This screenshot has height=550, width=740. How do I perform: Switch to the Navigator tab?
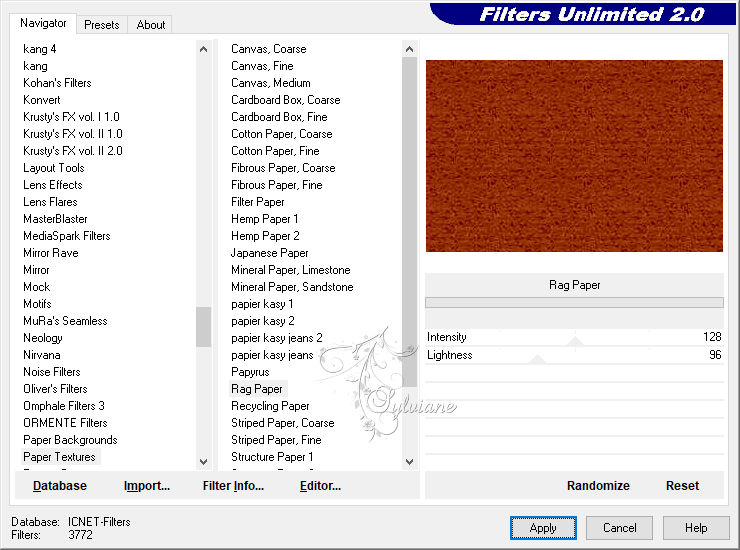point(43,24)
